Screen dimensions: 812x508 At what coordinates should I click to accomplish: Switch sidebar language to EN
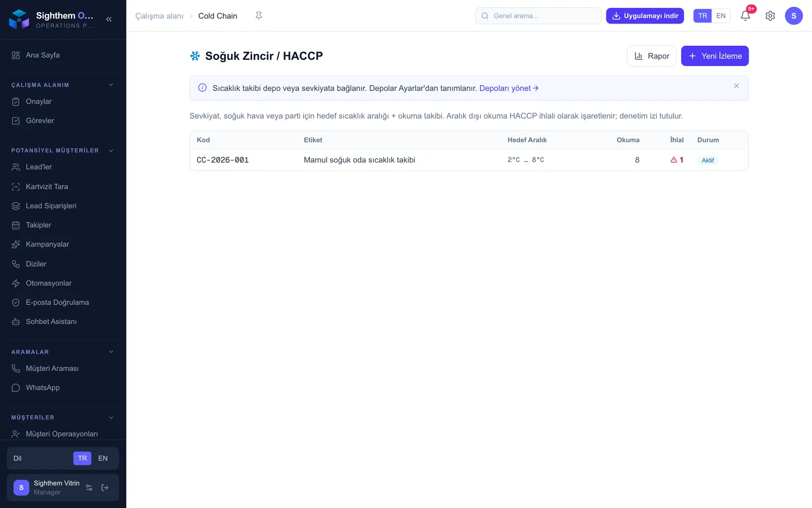pos(103,458)
